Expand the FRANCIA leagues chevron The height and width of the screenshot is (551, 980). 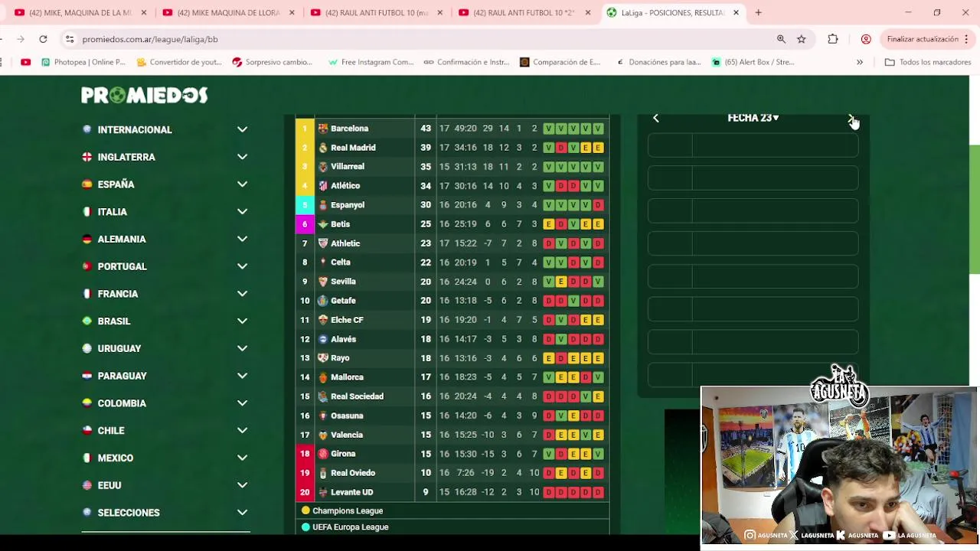(x=242, y=294)
